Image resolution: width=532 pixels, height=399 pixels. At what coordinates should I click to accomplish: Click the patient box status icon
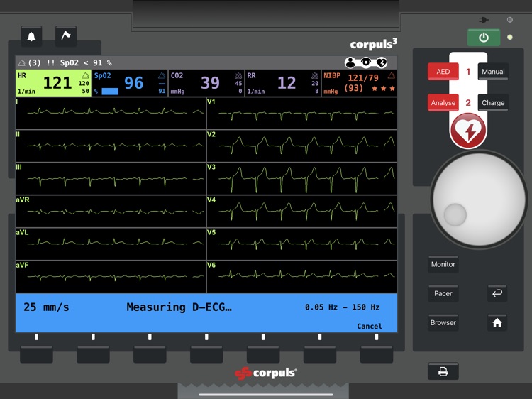[350, 62]
